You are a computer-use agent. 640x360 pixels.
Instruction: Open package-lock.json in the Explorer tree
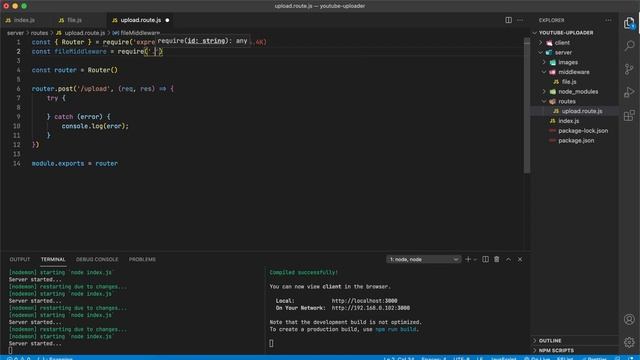(583, 131)
